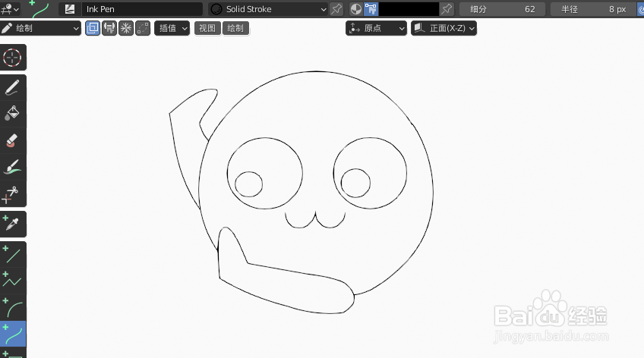Pin the vertex color setting
Image resolution: width=644 pixels, height=358 pixels.
pos(447,9)
